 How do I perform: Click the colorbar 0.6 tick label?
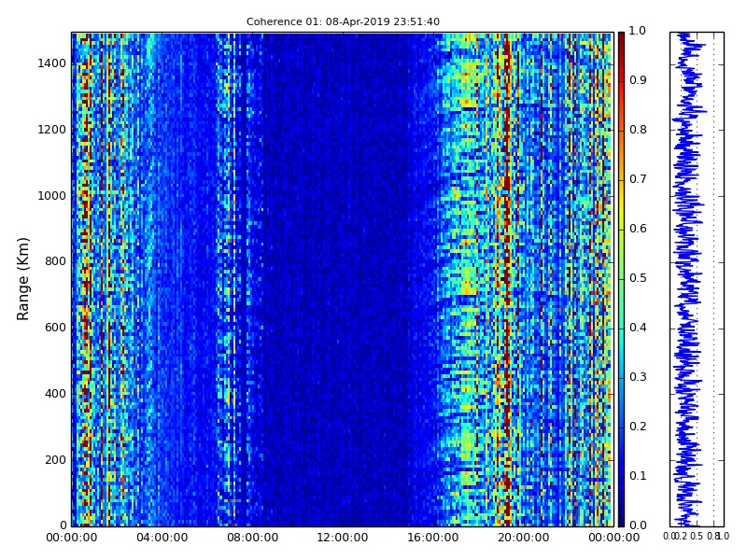click(x=638, y=229)
